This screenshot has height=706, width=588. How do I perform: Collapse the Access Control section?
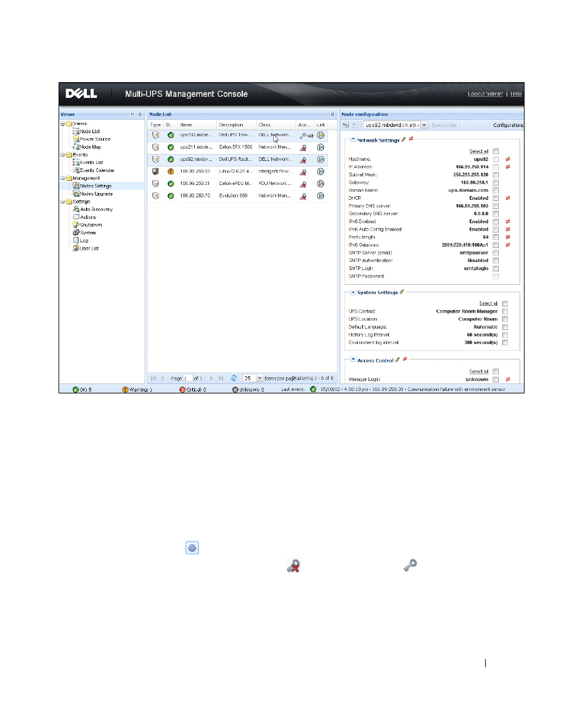pos(353,359)
